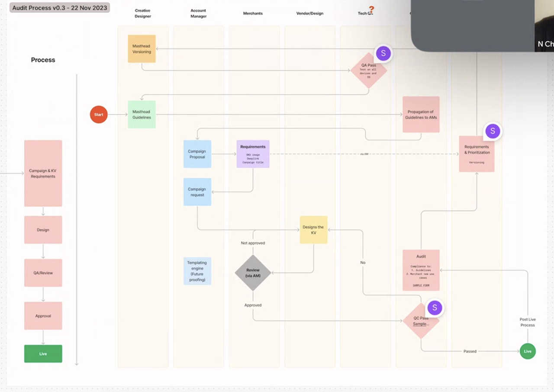
Task: Click the S stamp beside Requirements & Prioritization
Action: [493, 131]
